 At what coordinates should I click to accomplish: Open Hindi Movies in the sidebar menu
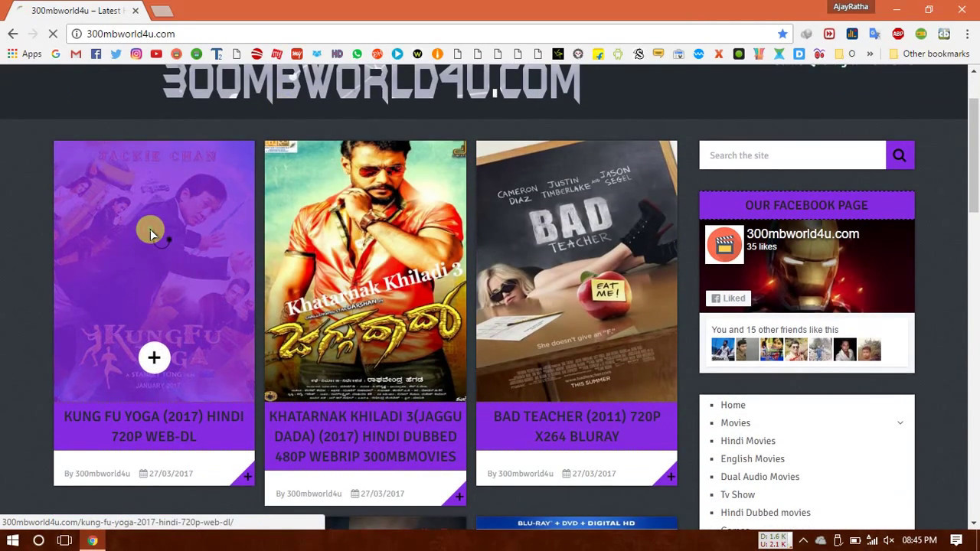point(748,441)
